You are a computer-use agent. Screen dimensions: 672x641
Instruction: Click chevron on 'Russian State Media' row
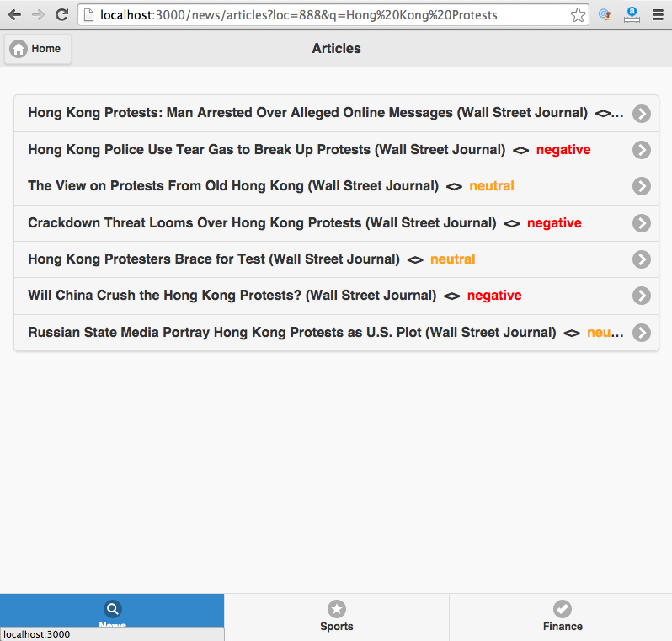pos(642,333)
